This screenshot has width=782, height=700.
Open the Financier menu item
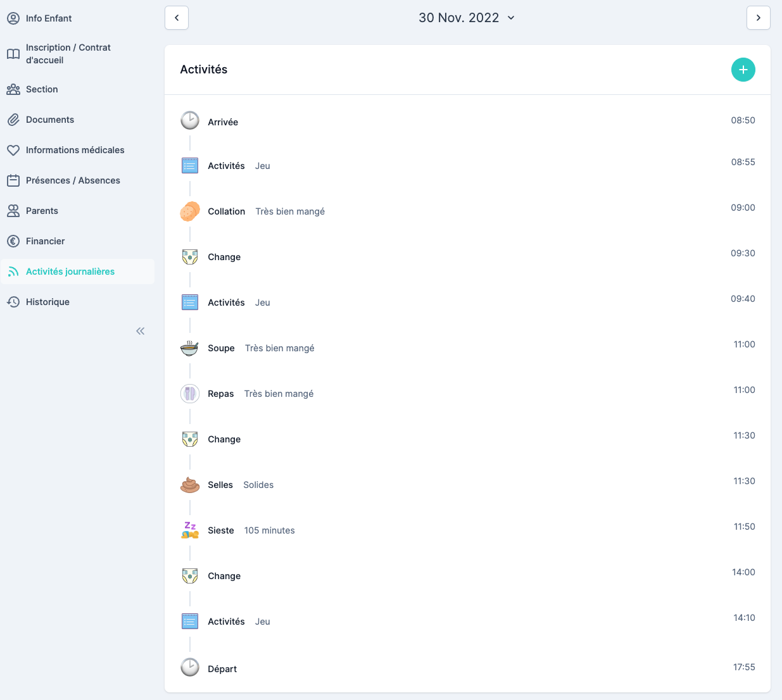click(x=45, y=241)
